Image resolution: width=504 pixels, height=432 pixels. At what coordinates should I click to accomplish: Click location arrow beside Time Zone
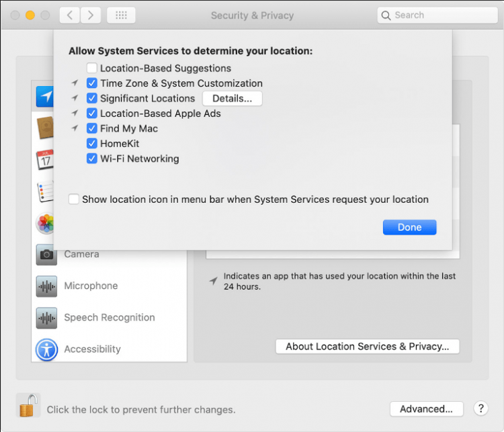coord(75,83)
